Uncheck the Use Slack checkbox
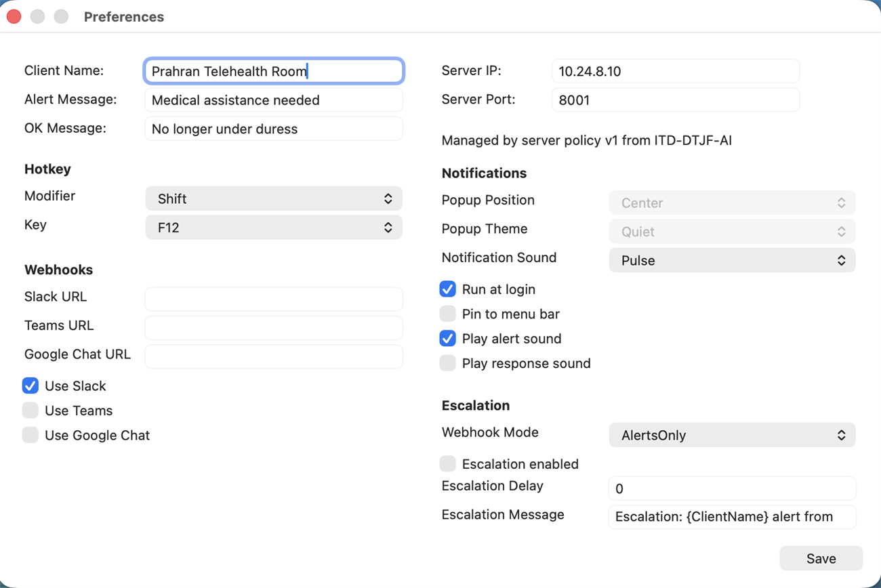 (x=30, y=385)
